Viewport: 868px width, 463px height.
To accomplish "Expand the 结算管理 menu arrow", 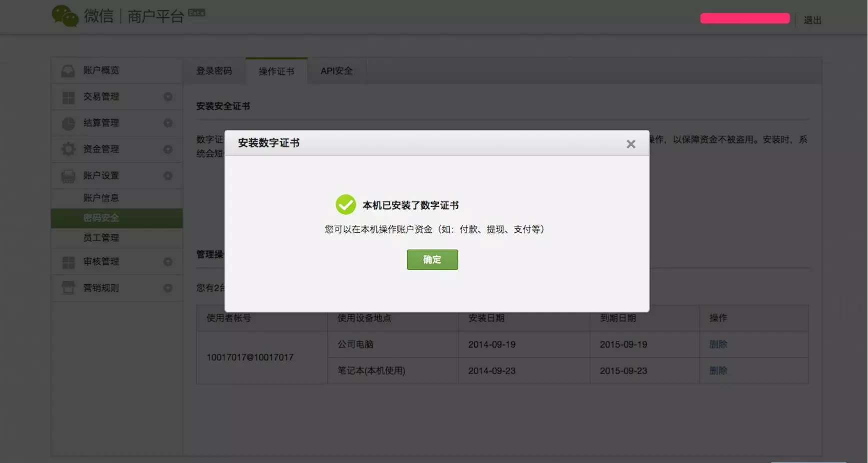I will coord(168,123).
